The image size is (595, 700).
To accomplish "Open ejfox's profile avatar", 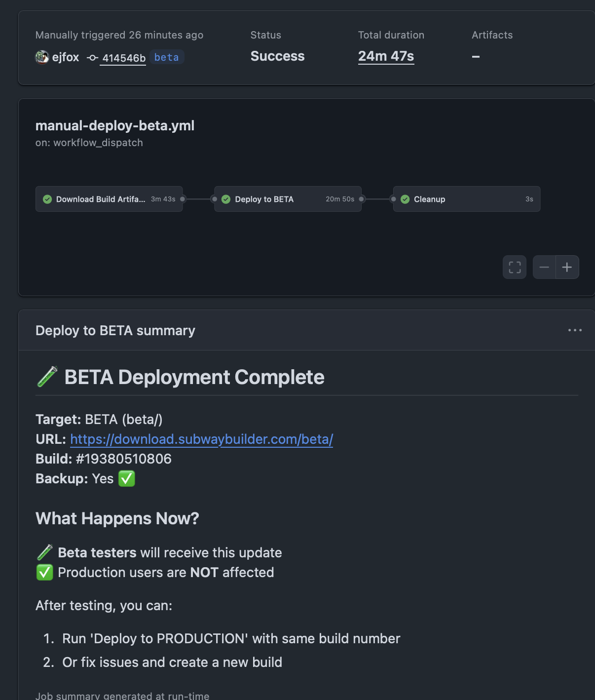I will 42,57.
